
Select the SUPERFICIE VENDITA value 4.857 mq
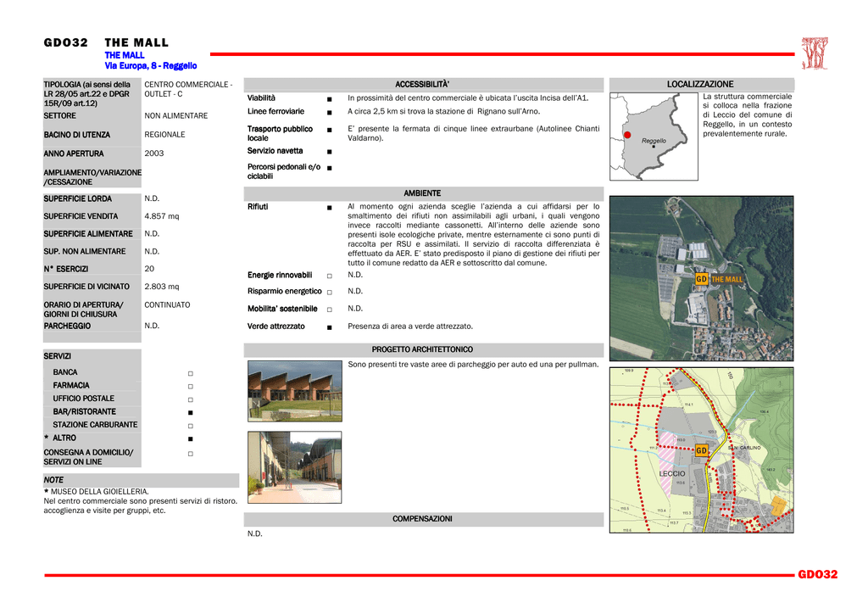pos(162,216)
